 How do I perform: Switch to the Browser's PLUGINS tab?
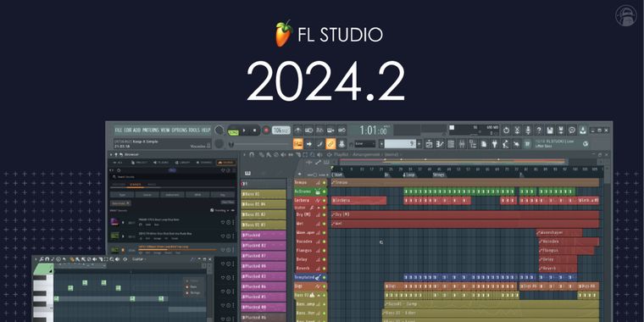click(161, 163)
